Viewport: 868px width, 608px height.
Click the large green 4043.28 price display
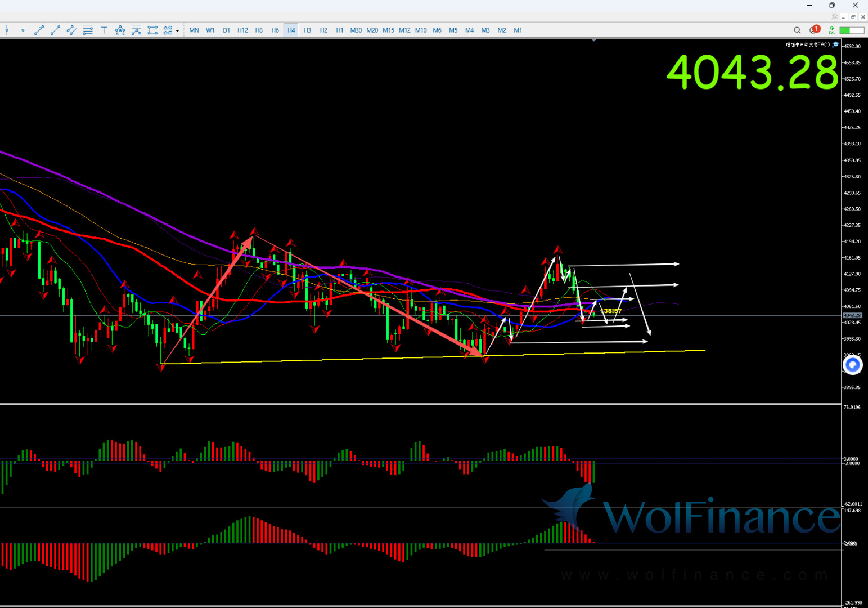tap(752, 73)
